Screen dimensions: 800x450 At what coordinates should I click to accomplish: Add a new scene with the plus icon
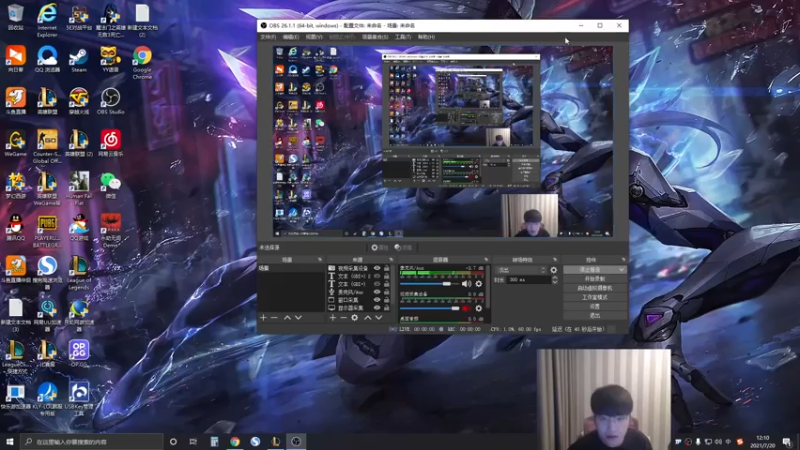tap(263, 317)
